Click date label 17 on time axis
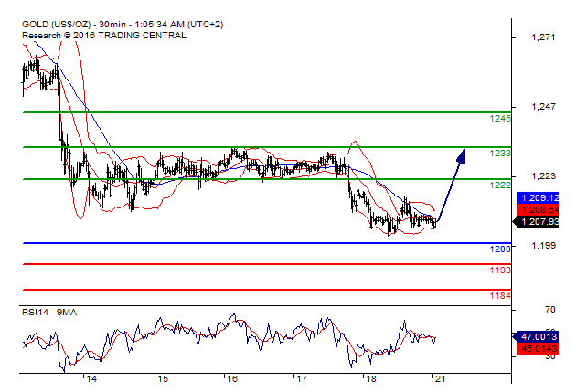This screenshot has height=392, width=576. pos(302,379)
